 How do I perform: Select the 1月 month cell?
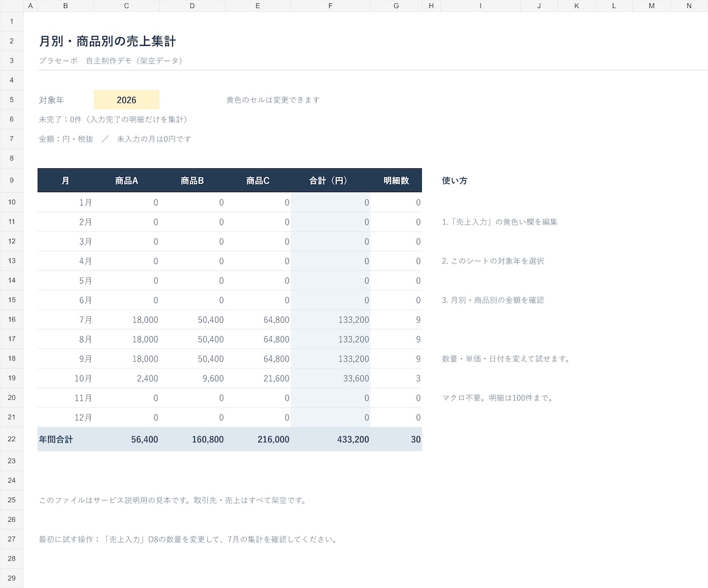(x=66, y=203)
